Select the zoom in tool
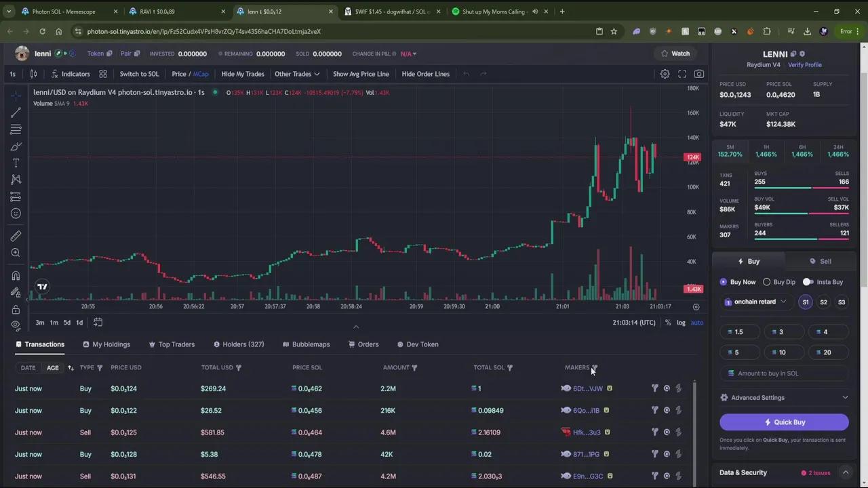Screen dimensions: 868x488 pos(16,253)
